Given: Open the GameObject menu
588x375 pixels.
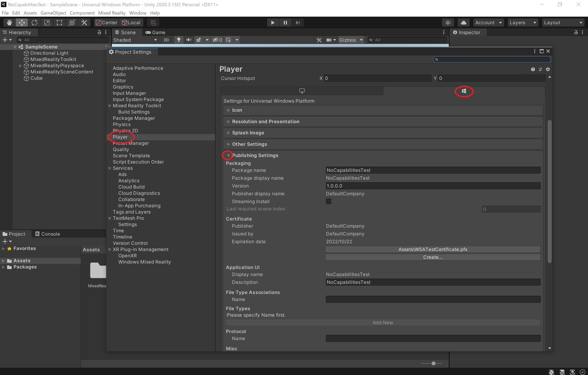Looking at the screenshot, I should (53, 13).
